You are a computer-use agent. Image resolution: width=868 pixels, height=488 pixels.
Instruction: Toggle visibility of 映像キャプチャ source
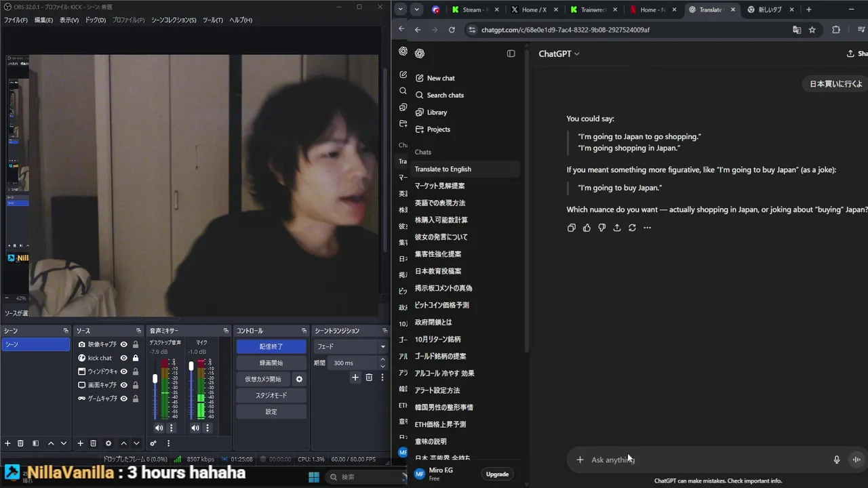click(124, 344)
